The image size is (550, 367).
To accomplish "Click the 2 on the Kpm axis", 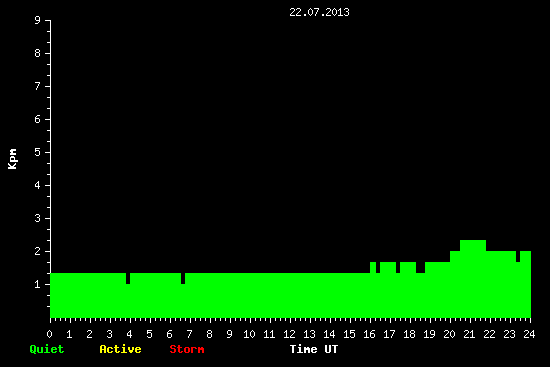I will 37,251.
